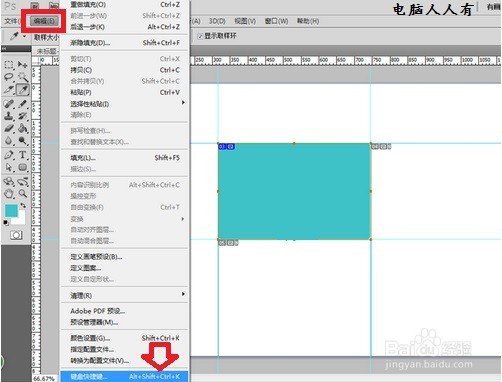Viewport: 502px width, 382px height.
Task: Choose 指定配置文件... menu item
Action: 124,349
